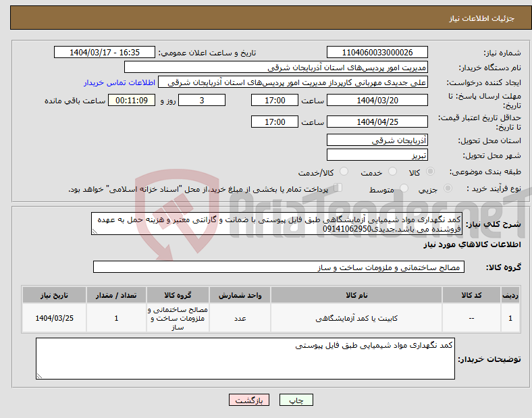Viewport: 532px width, 418px height.
Task: Open اطلاعات تماس خریدار link
Action: click(x=119, y=82)
